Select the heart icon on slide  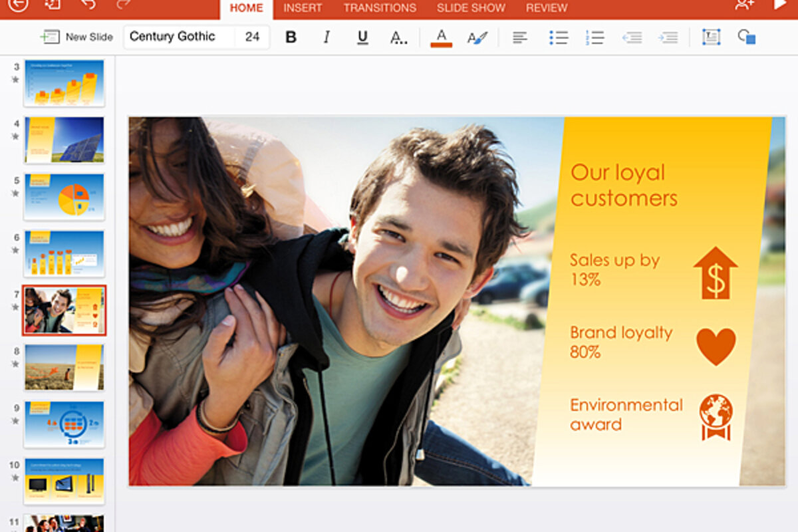click(x=716, y=346)
